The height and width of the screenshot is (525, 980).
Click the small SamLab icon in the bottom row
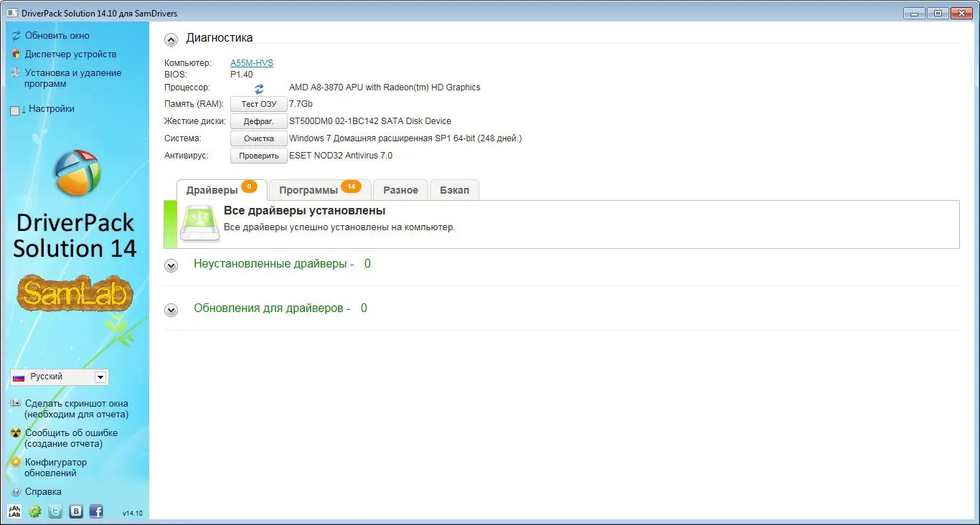pyautogui.click(x=14, y=511)
